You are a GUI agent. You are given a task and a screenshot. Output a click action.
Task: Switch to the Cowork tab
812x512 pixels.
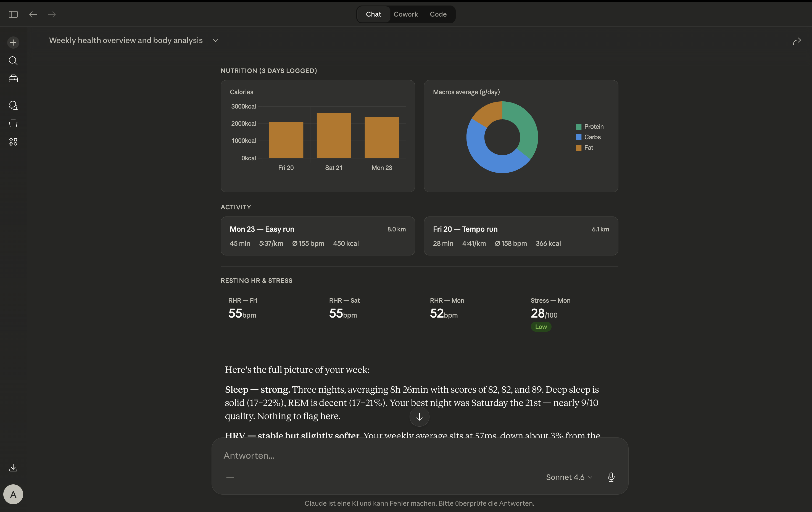click(x=405, y=14)
